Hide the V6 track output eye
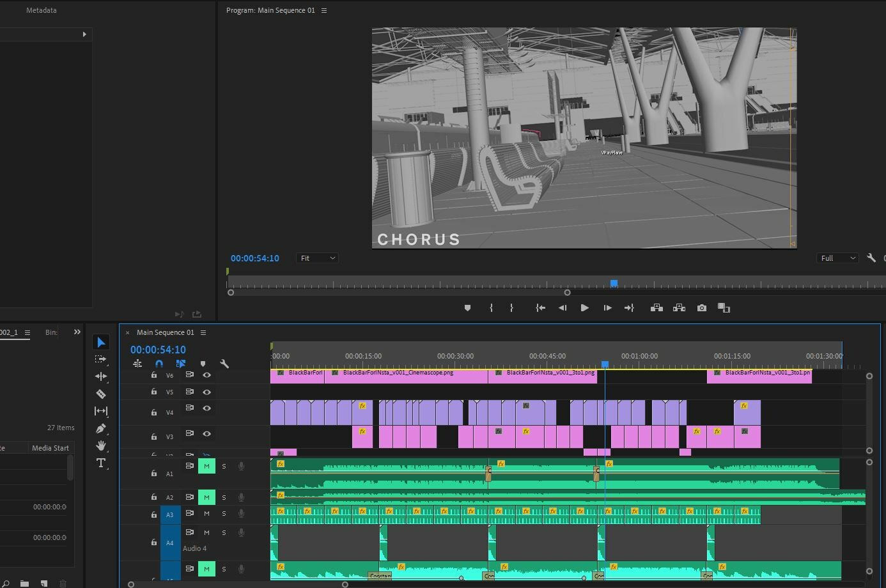This screenshot has width=886, height=588. click(x=206, y=375)
